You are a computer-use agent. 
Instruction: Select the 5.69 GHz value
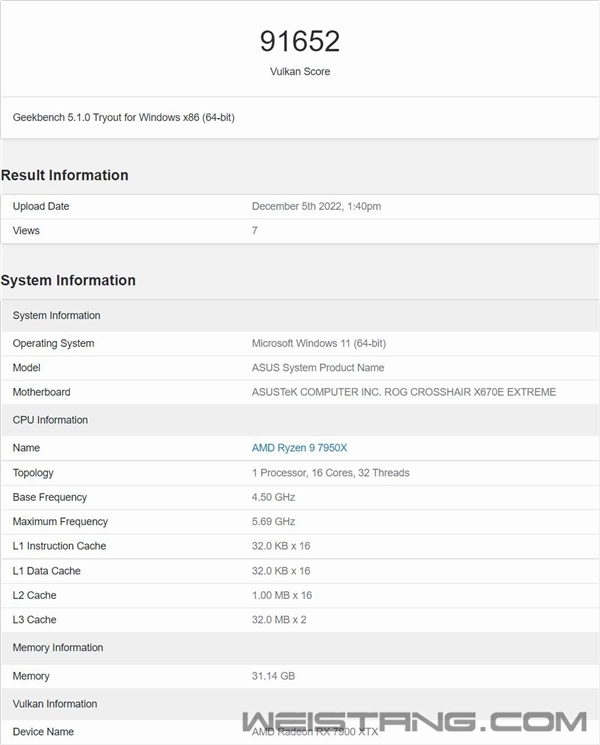coord(274,522)
